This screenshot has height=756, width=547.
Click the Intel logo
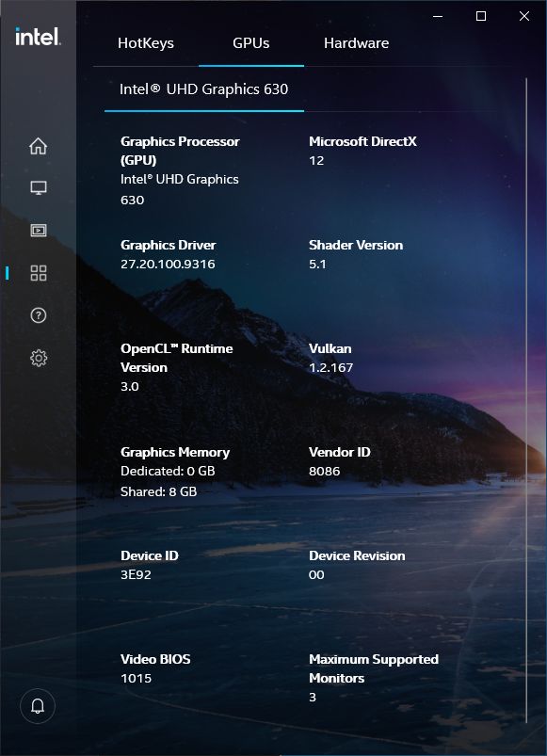(x=38, y=37)
